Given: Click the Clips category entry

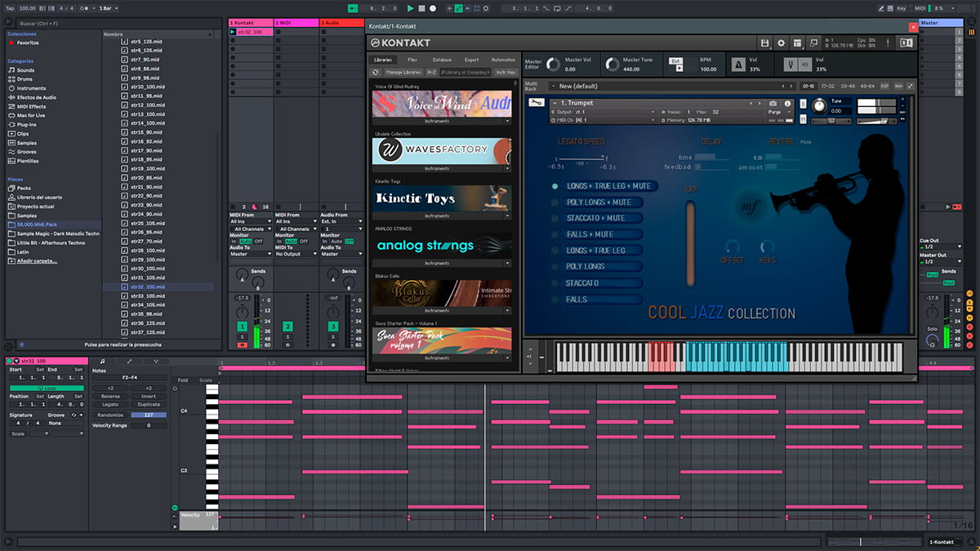Looking at the screenshot, I should click(23, 134).
